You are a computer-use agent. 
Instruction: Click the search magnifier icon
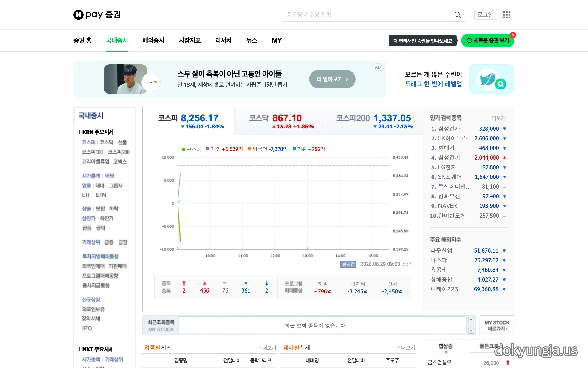point(457,14)
